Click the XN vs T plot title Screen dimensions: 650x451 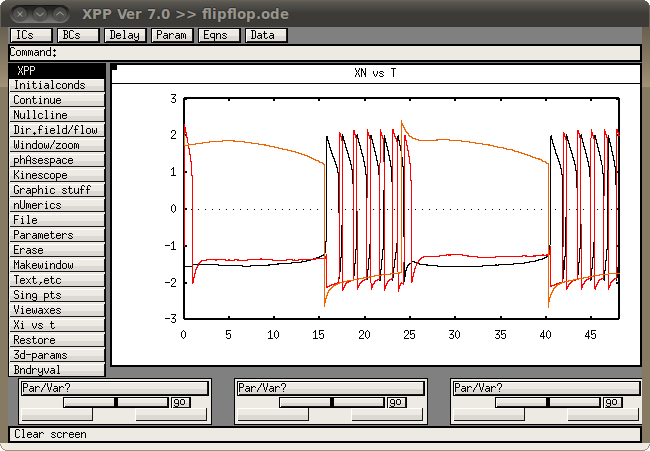point(376,73)
